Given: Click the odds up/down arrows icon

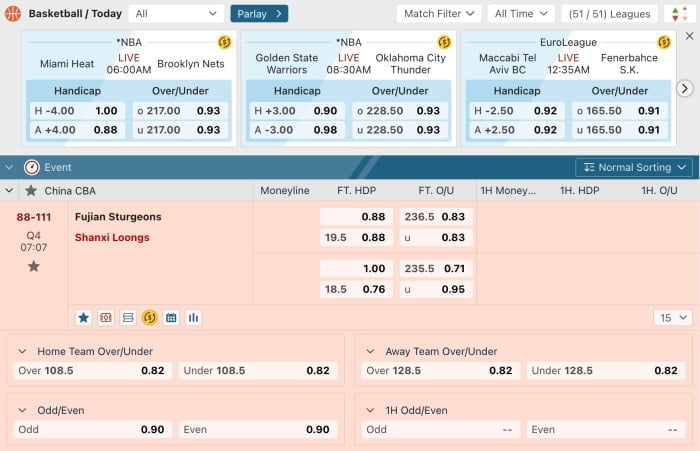Looking at the screenshot, I should click(679, 14).
